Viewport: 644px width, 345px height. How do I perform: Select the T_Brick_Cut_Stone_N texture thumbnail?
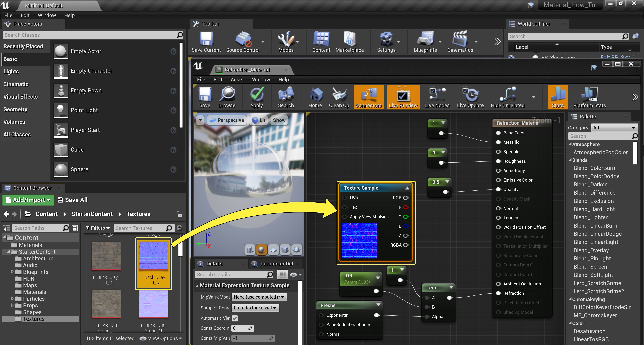point(153,304)
